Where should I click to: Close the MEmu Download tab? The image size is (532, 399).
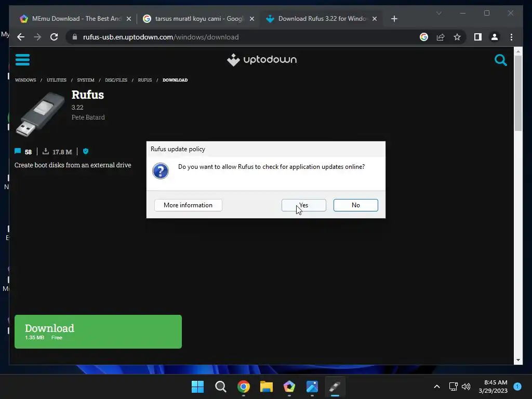(x=129, y=19)
